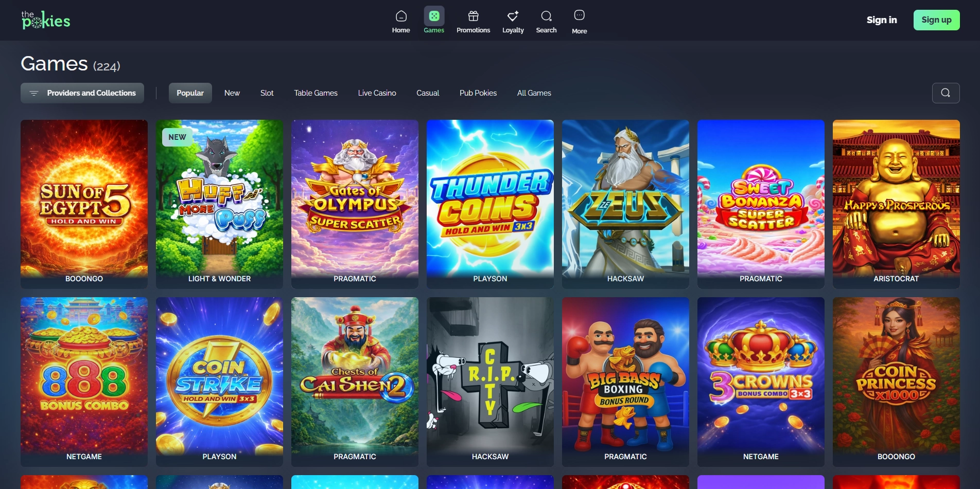Click the magnifier icon beside the game filters

point(946,93)
